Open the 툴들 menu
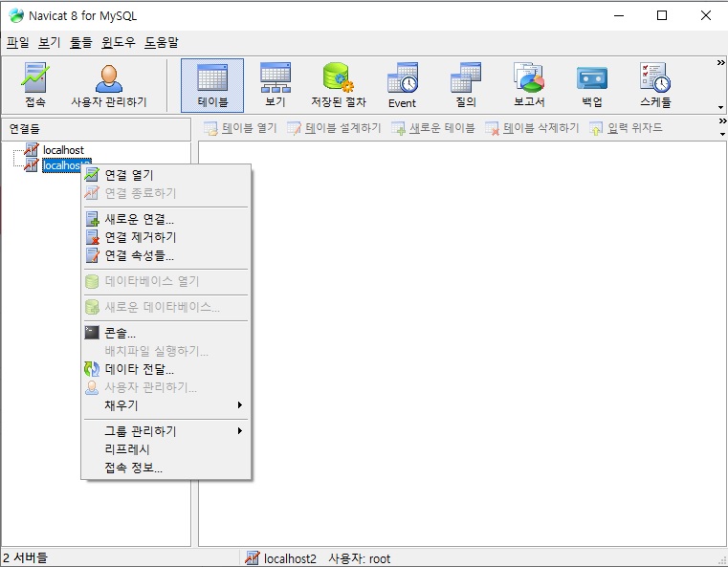Image resolution: width=728 pixels, height=567 pixels. click(80, 43)
